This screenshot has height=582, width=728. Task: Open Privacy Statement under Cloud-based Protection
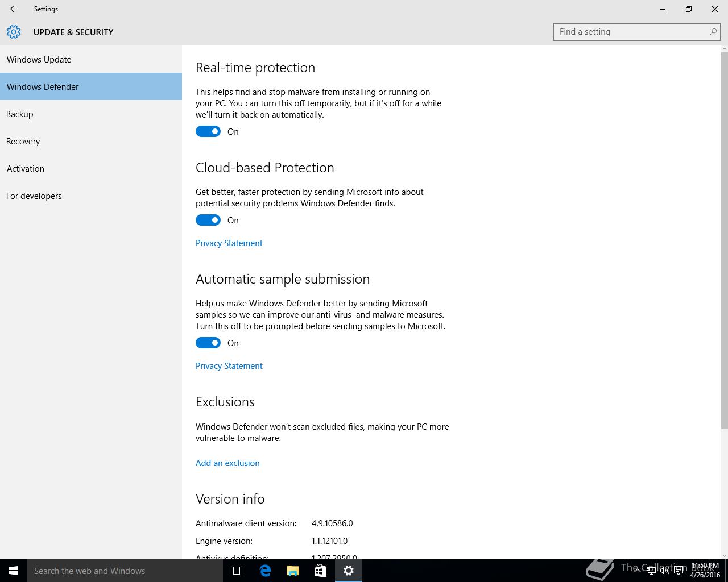point(229,243)
